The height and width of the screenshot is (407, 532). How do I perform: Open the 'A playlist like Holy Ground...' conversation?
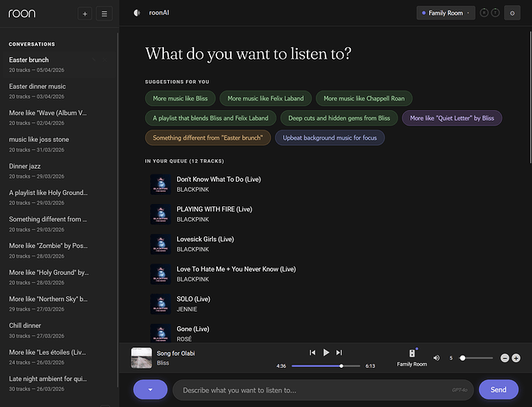point(59,197)
